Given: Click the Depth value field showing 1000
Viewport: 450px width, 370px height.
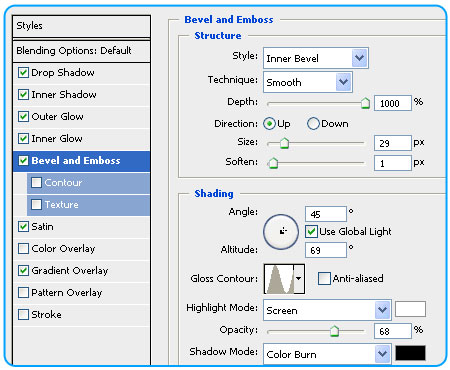Looking at the screenshot, I should pyautogui.click(x=393, y=103).
